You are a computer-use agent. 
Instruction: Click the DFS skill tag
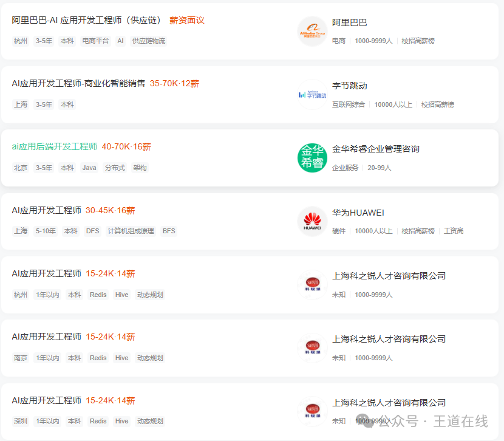(92, 231)
